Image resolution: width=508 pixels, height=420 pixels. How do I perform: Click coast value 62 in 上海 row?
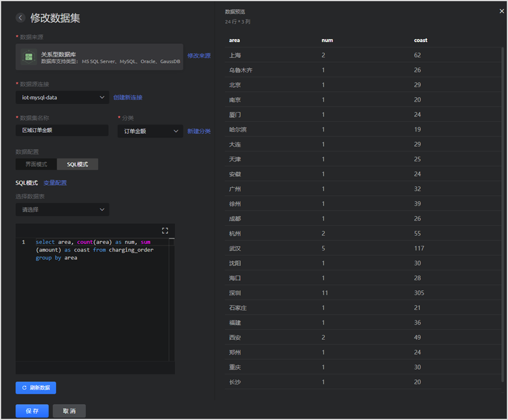(417, 55)
